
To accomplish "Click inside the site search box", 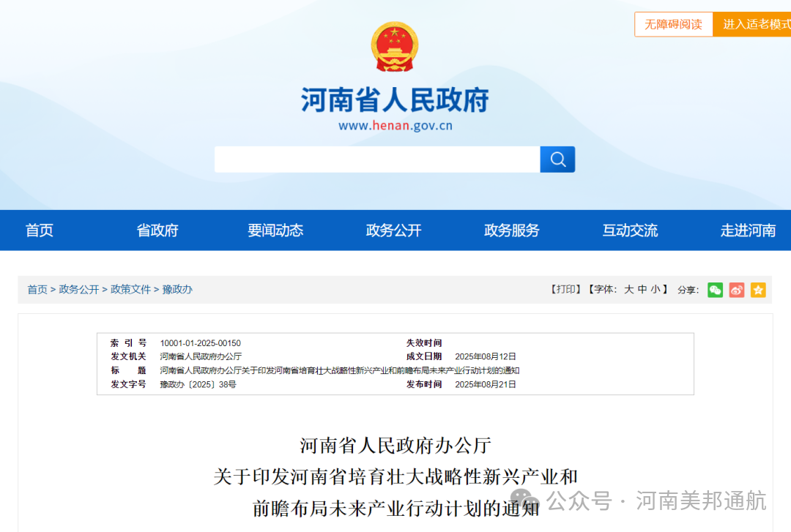I will (x=376, y=160).
